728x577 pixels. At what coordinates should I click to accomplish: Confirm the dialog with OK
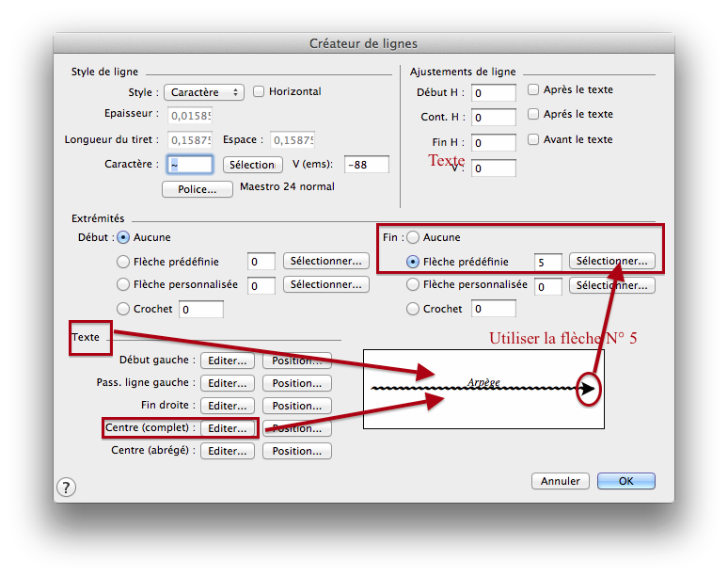[625, 481]
